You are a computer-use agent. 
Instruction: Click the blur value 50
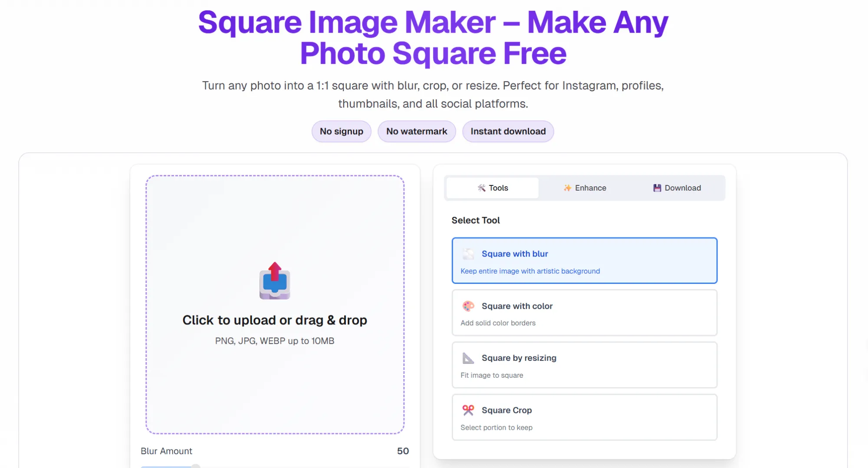click(403, 451)
